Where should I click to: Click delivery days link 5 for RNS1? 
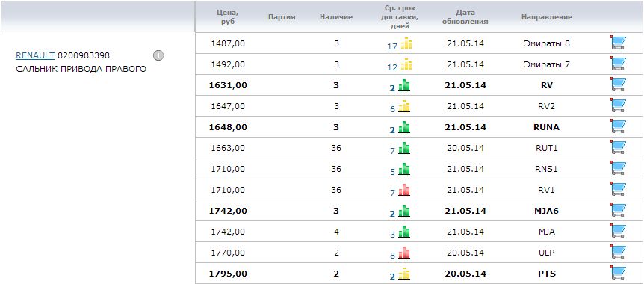click(392, 172)
